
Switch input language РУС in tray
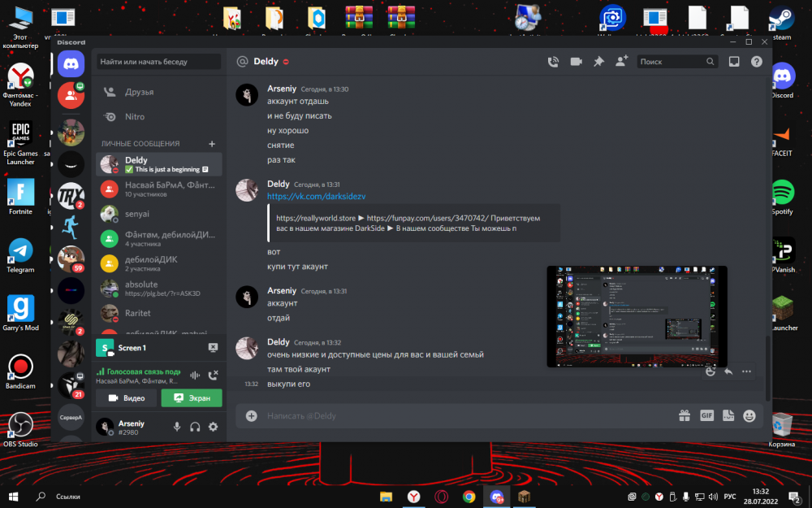(730, 497)
